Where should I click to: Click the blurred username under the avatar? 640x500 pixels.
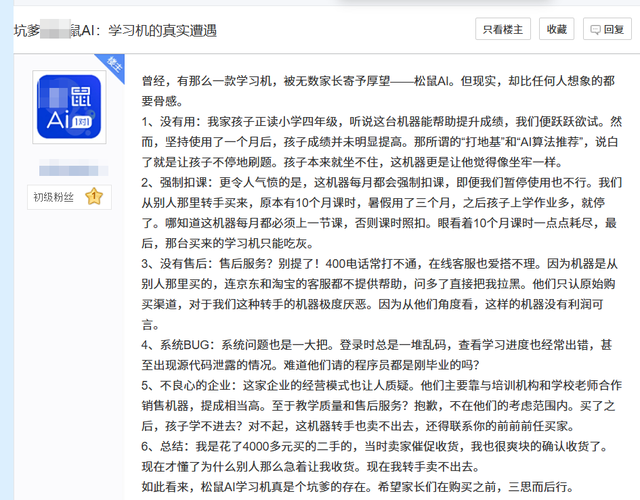[x=73, y=170]
